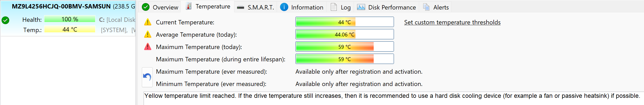
Task: Click the red warning icon beside Maximum Temperature
Action: coord(148,47)
